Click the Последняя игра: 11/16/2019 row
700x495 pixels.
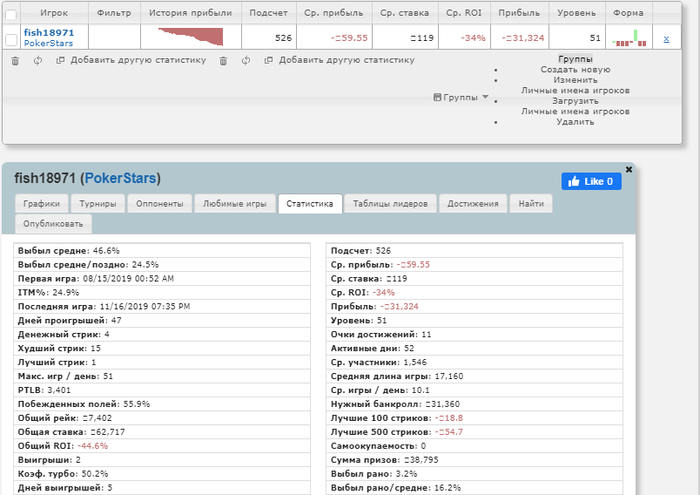[162, 306]
